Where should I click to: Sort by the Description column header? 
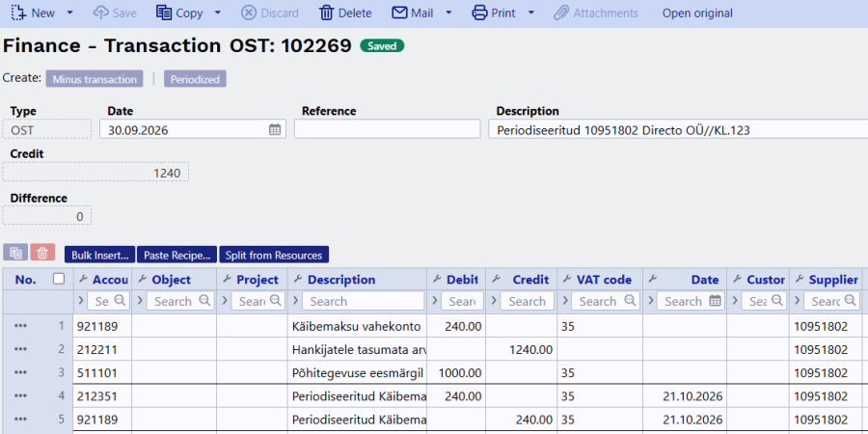coord(341,280)
